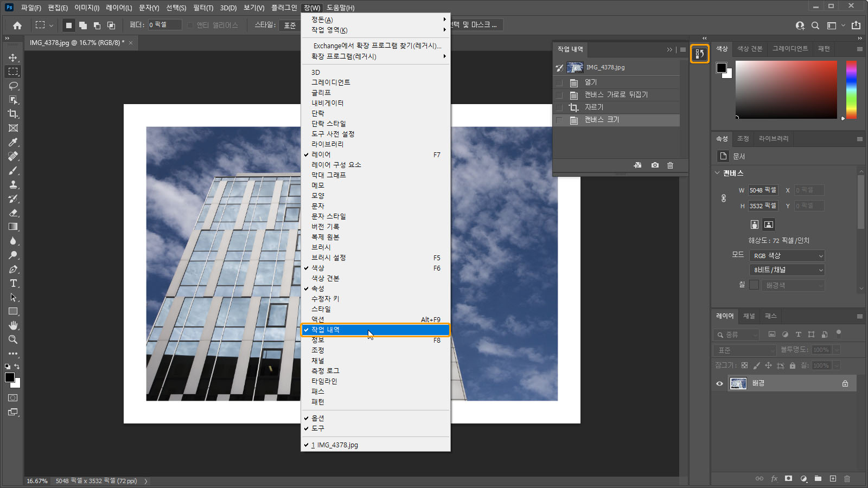
Task: Select the Gradient tool
Action: [13, 227]
